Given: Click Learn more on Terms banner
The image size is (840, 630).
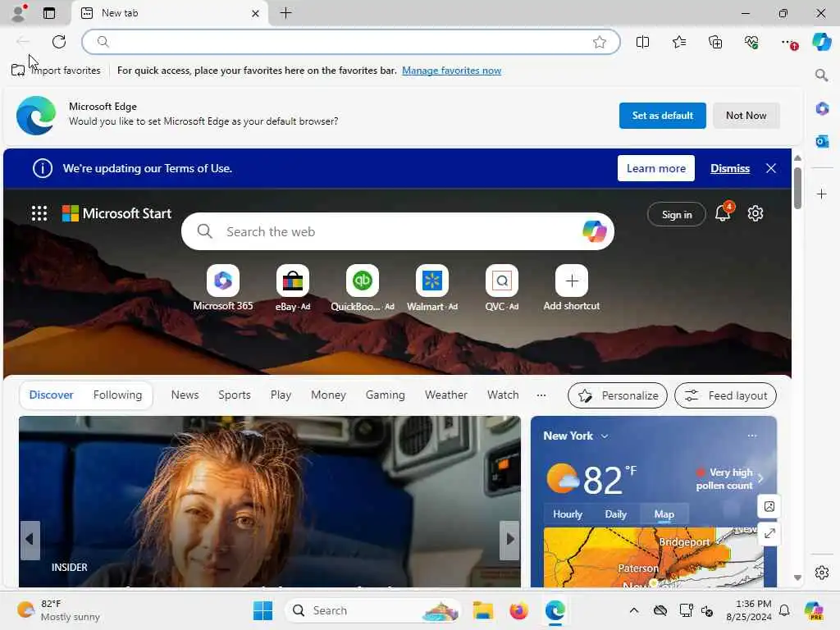Looking at the screenshot, I should [x=655, y=168].
